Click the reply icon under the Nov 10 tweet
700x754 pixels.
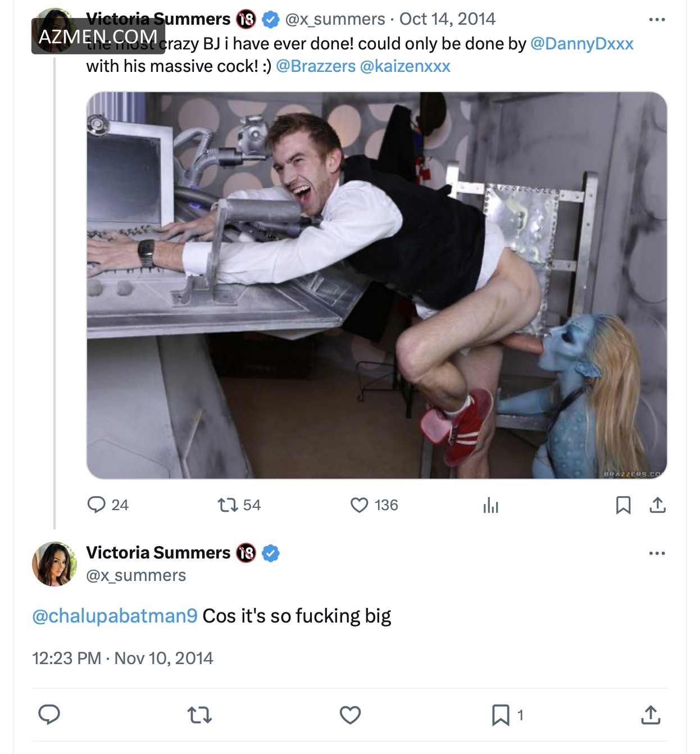click(49, 715)
